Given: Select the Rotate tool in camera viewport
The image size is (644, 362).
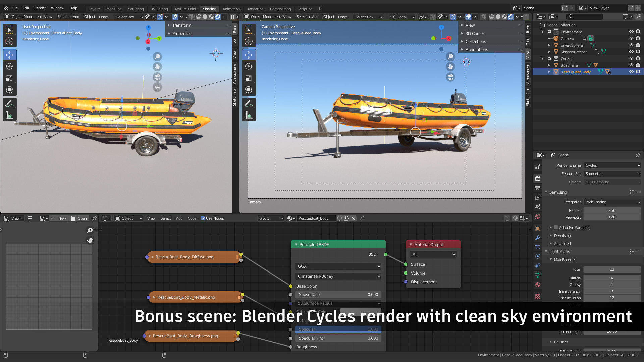Looking at the screenshot, I should click(249, 66).
